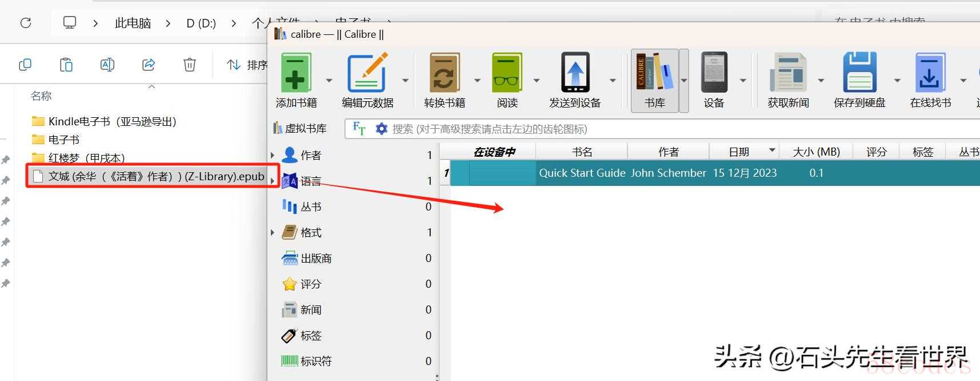Click D (D:) in Explorer address breadcrumb
The width and height of the screenshot is (980, 381).
pyautogui.click(x=201, y=23)
